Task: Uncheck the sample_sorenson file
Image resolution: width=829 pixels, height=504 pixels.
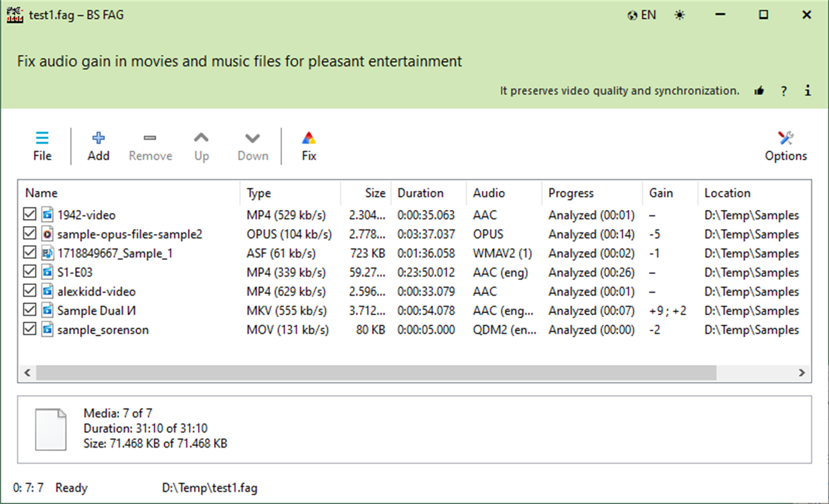Action: click(29, 329)
